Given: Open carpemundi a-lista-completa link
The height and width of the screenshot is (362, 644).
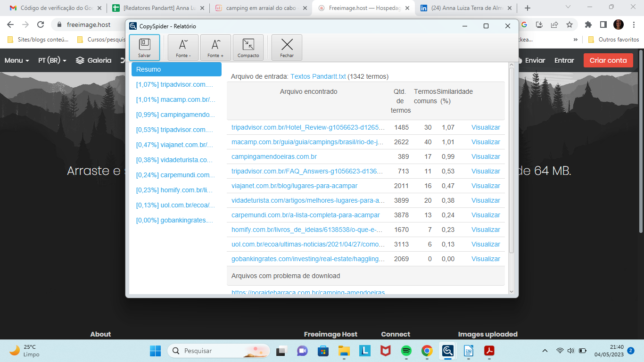Looking at the screenshot, I should coord(305,215).
